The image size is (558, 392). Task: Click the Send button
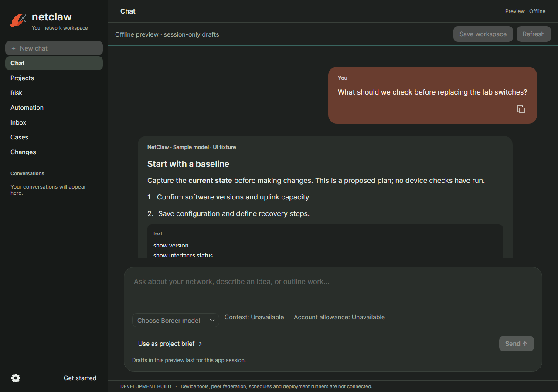click(517, 344)
